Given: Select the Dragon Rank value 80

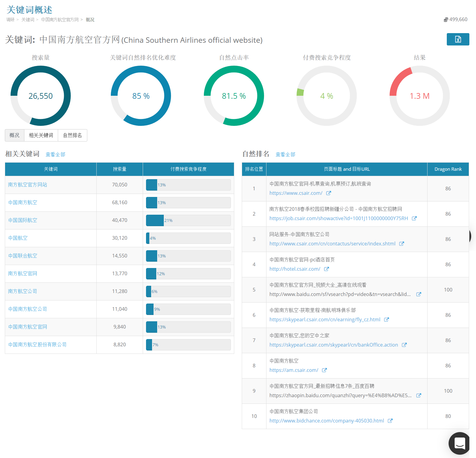Looking at the screenshot, I should (448, 416).
